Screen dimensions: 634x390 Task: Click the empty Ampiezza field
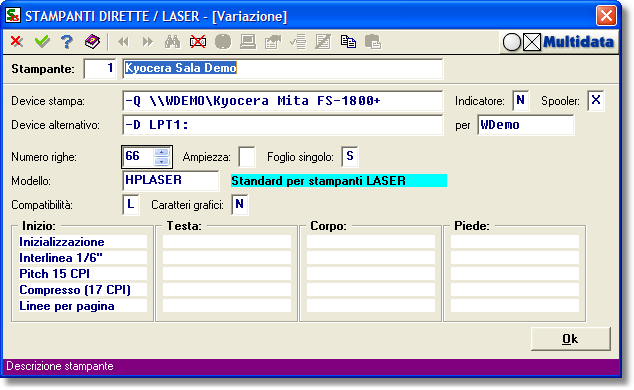pyautogui.click(x=247, y=157)
